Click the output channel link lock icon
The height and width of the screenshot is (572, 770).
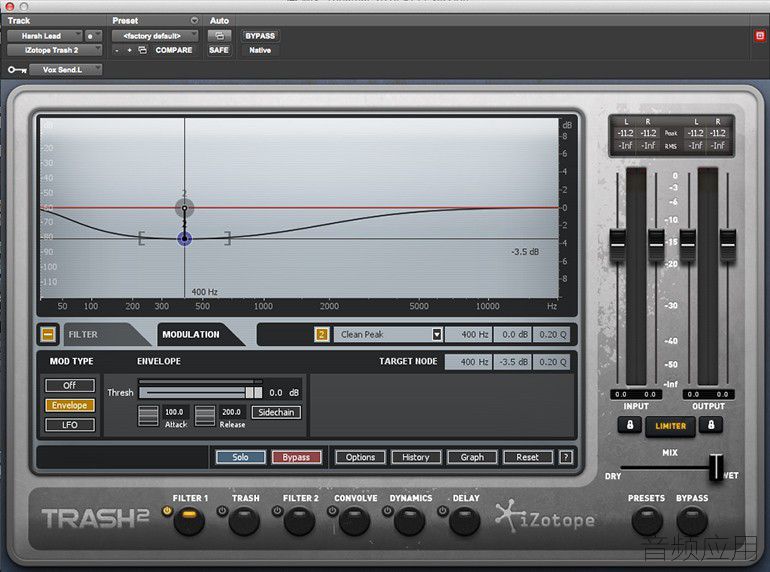coord(711,425)
